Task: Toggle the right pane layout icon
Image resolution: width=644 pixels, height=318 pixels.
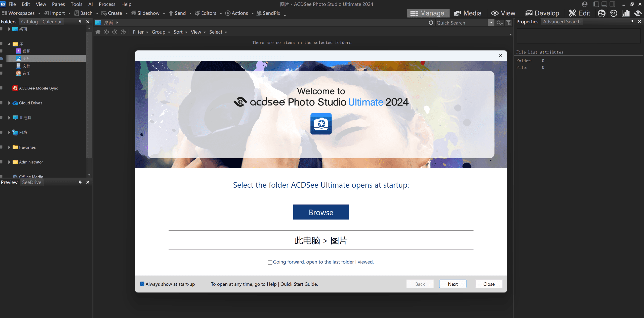Action: 612,4
